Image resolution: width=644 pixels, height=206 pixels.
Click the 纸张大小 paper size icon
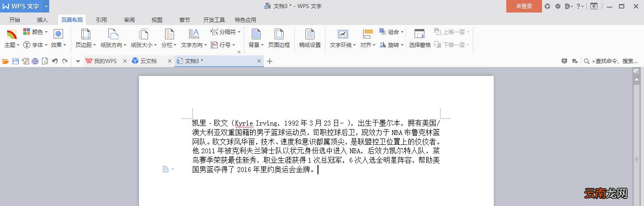144,34
